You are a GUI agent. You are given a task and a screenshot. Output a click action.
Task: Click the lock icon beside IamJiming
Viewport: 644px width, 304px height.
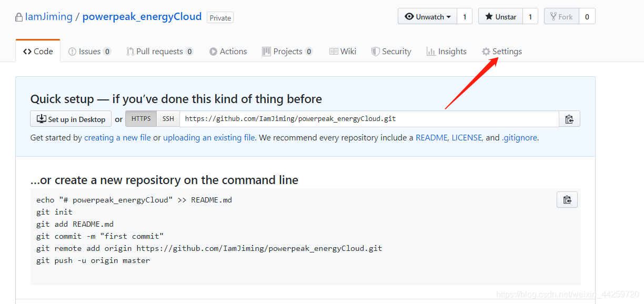pos(19,17)
